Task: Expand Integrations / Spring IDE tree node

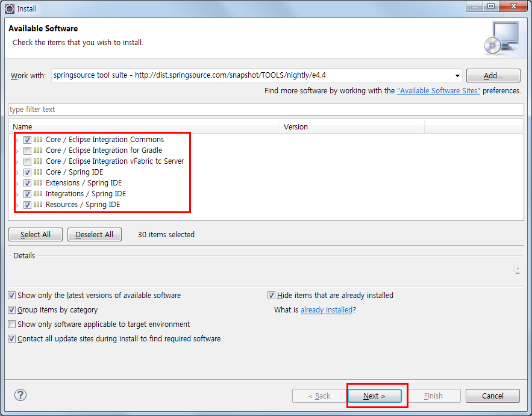Action: coord(17,194)
